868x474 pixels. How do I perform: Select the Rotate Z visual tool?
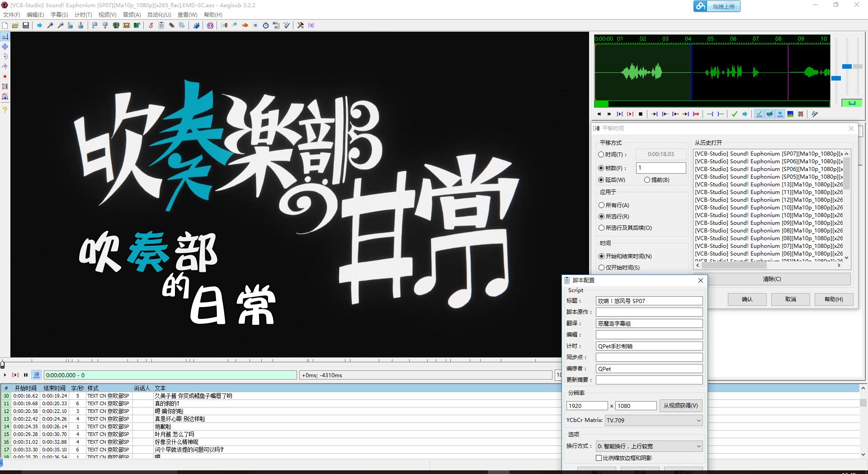[5, 57]
